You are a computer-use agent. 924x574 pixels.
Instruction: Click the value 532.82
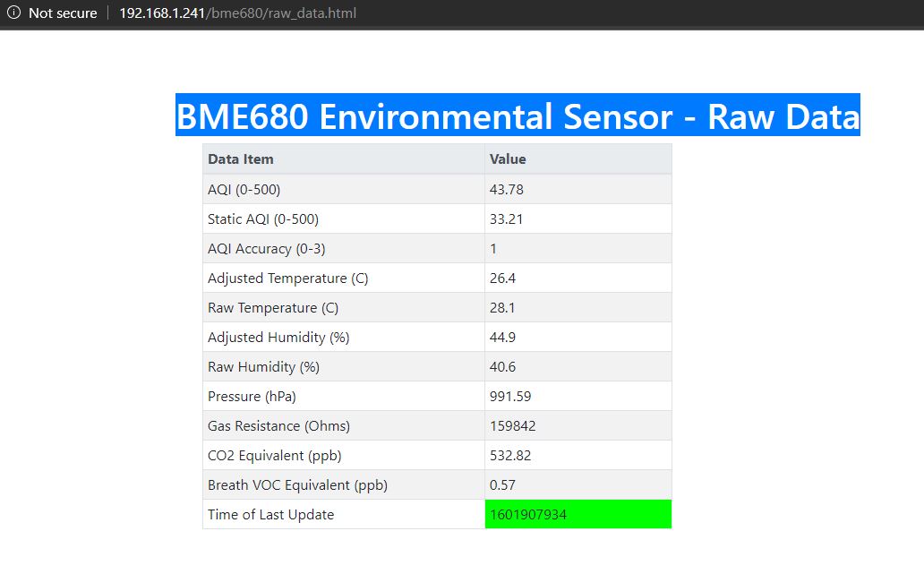pyautogui.click(x=509, y=456)
